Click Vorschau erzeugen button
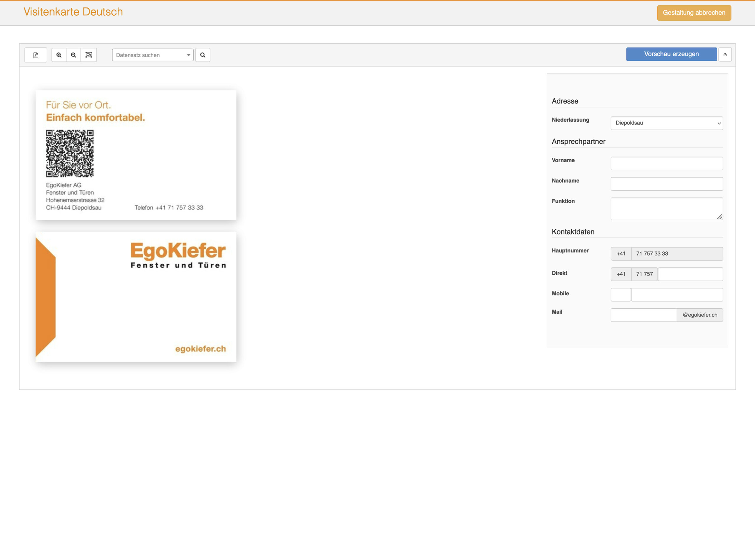The width and height of the screenshot is (755, 560). (x=671, y=54)
